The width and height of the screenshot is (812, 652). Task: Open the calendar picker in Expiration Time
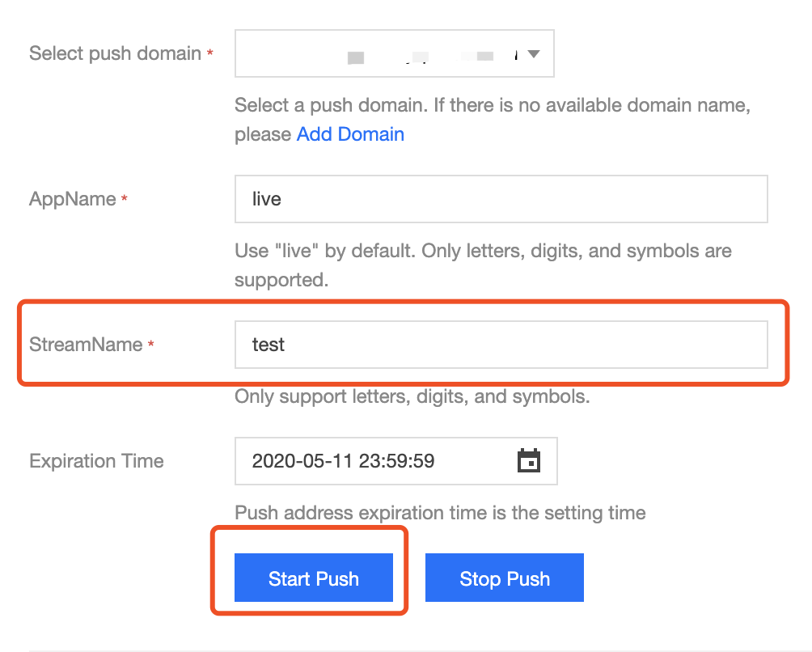(x=528, y=461)
